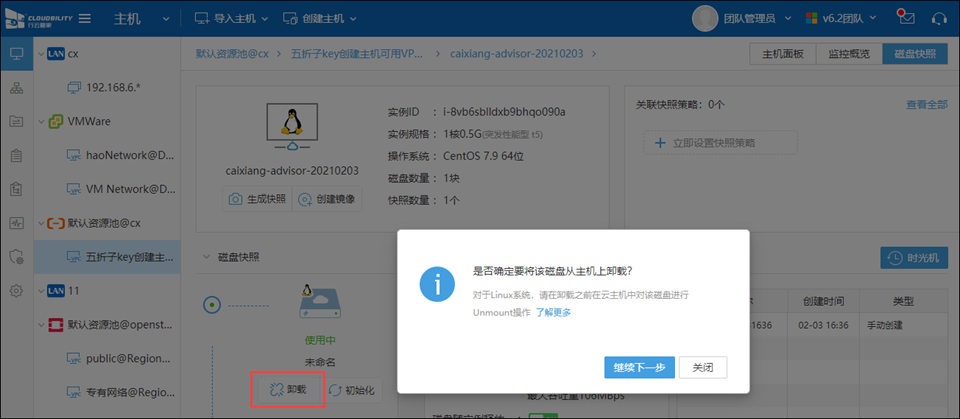Open the settings gear in sidebar
The width and height of the screenshot is (960, 419).
tap(16, 291)
